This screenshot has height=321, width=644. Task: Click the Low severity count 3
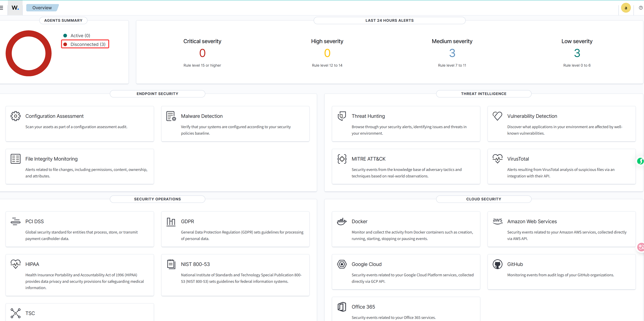(577, 53)
